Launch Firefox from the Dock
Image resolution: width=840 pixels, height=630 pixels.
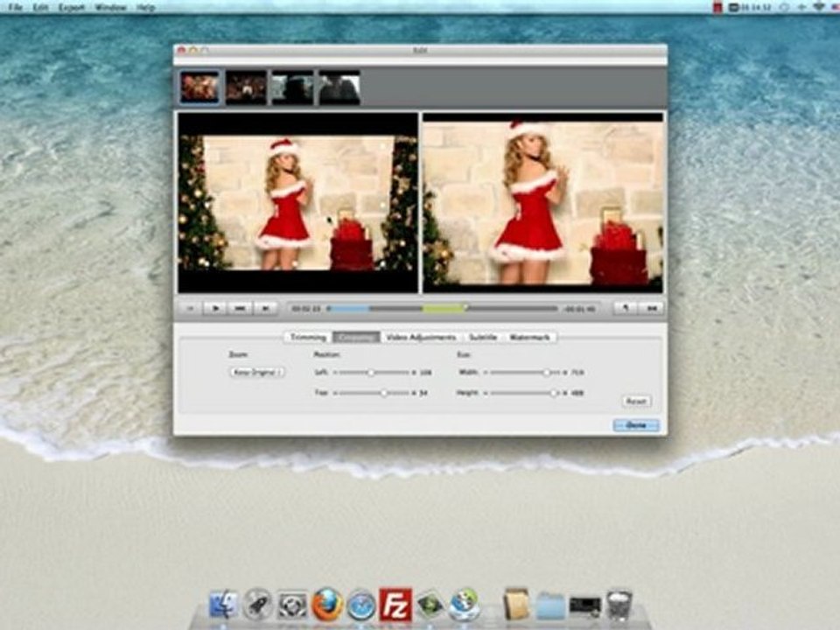[x=327, y=605]
